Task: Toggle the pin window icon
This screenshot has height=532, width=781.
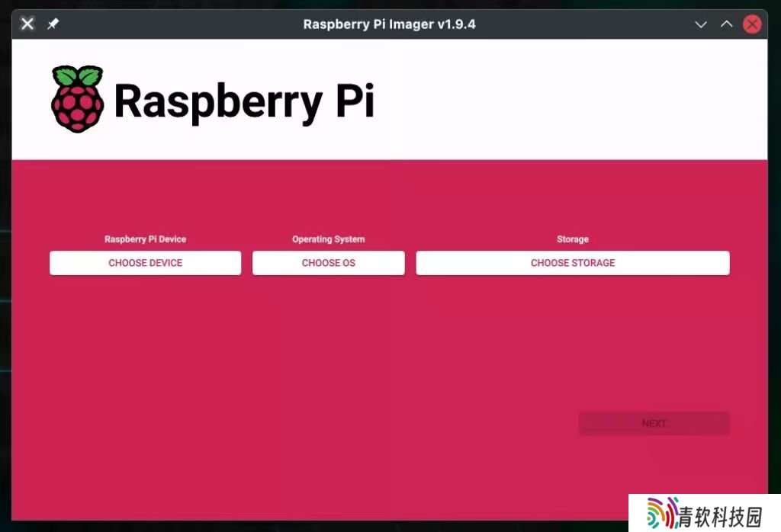Action: [53, 24]
